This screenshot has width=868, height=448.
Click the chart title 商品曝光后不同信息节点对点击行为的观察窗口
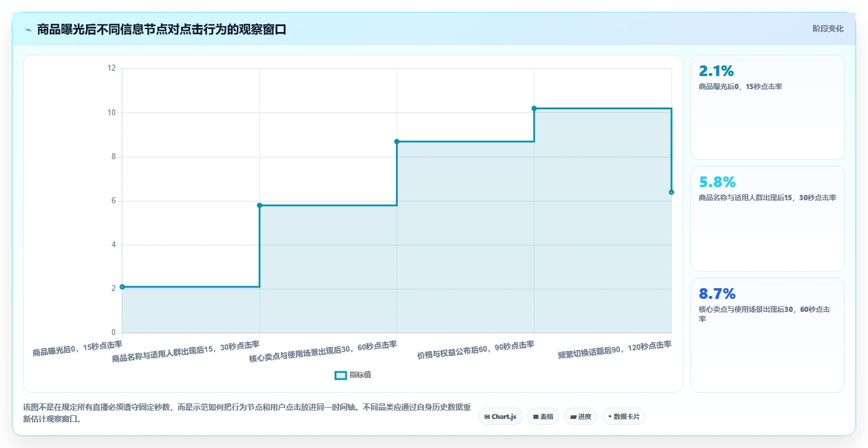(161, 29)
